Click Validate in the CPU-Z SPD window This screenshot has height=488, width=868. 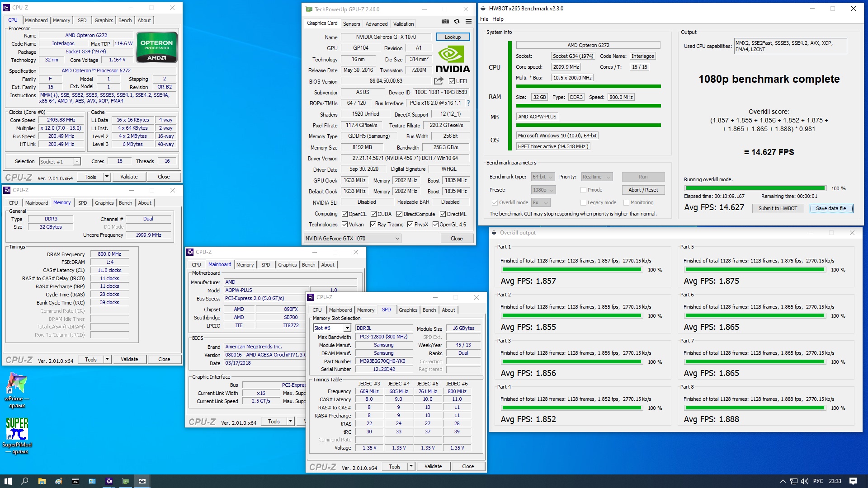point(433,466)
